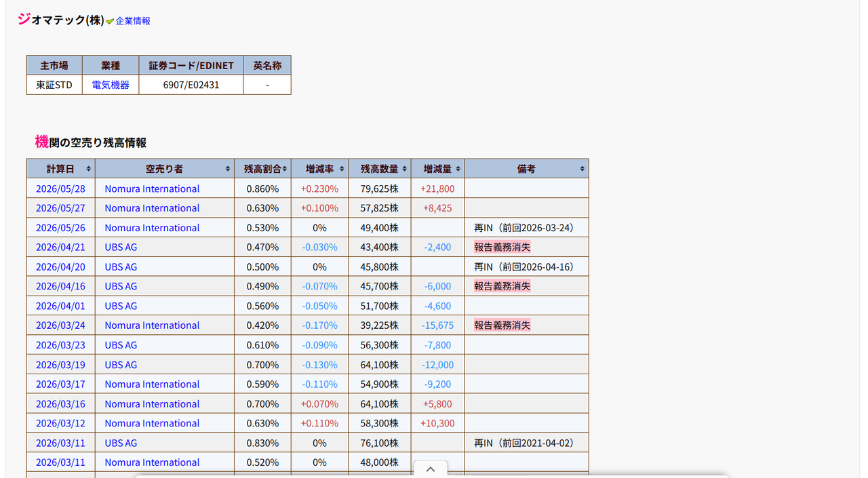Select the -15,675 change amount cell
The width and height of the screenshot is (868, 478).
pyautogui.click(x=437, y=325)
